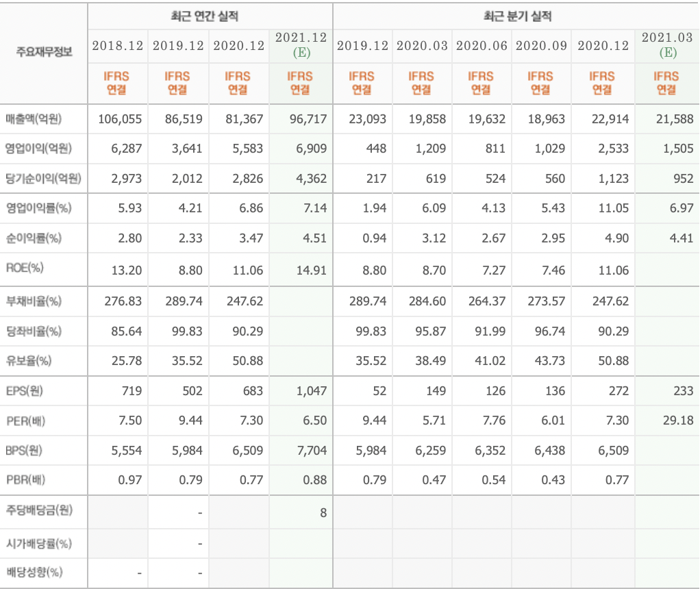700x589 pixels.
Task: Click the 14.91 estimated ROE value
Action: click(312, 271)
